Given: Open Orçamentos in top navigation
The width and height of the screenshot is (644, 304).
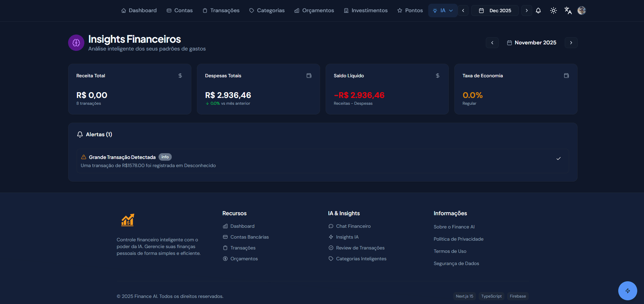Looking at the screenshot, I should [x=314, y=11].
